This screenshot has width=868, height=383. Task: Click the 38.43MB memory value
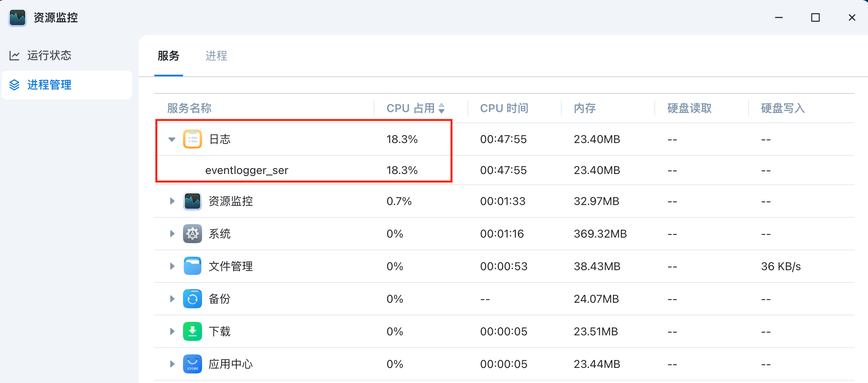click(x=597, y=266)
